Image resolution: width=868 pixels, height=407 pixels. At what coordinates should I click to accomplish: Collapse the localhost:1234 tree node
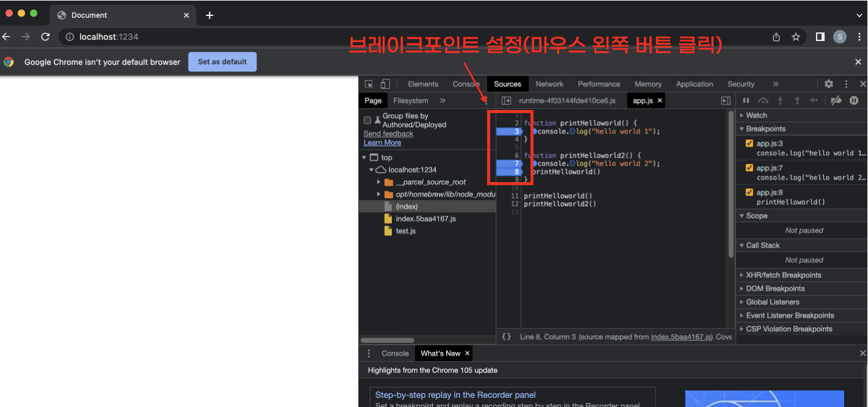coord(371,170)
